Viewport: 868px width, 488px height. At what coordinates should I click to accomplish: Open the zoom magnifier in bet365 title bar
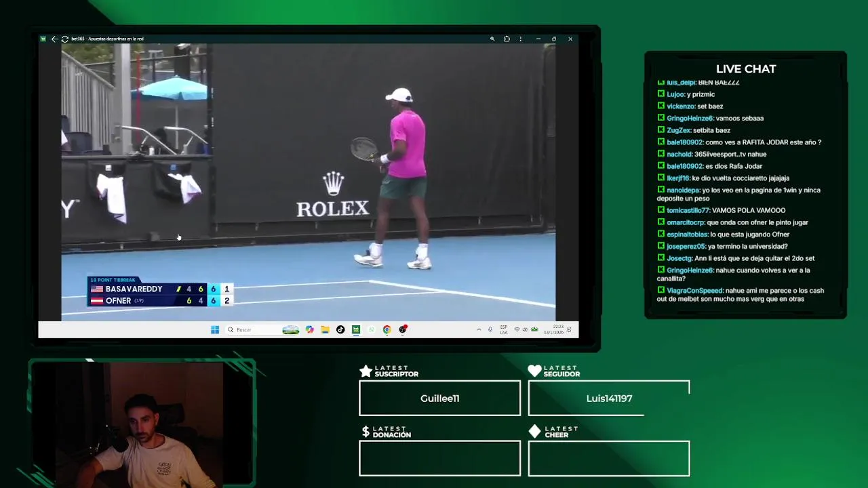pos(492,39)
